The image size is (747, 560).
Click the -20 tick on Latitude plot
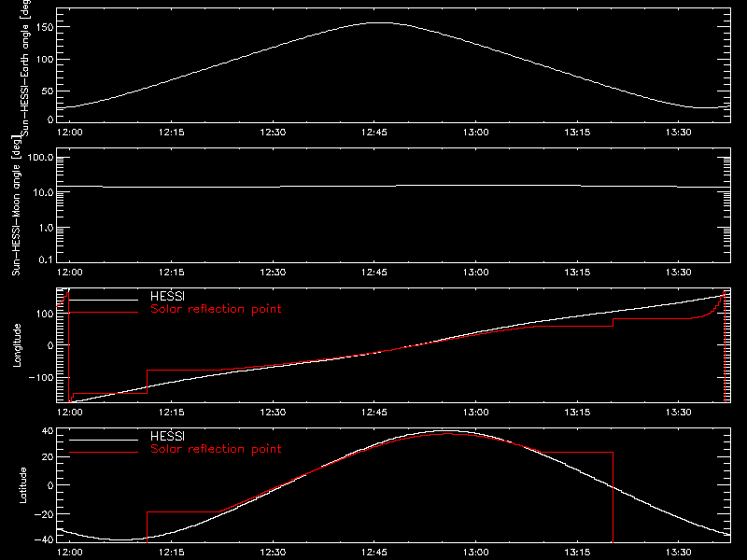pyautogui.click(x=44, y=514)
